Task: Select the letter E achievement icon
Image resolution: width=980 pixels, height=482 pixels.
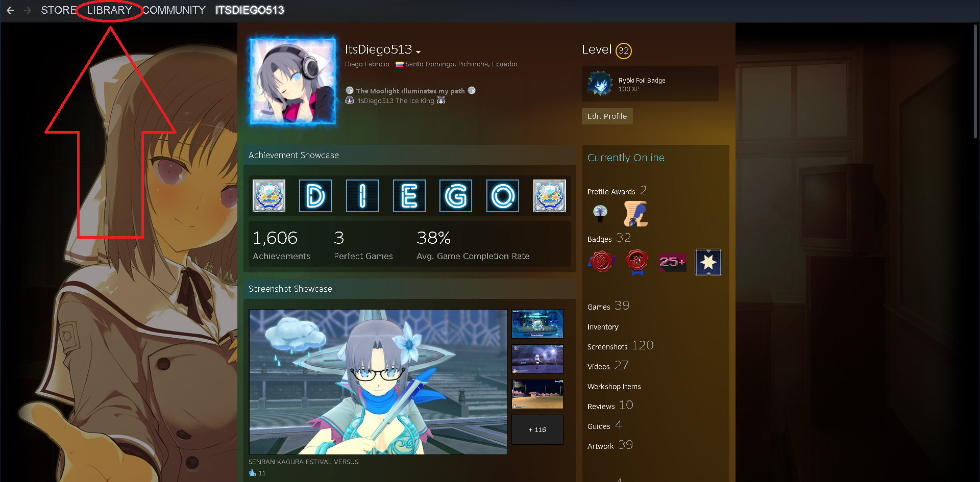Action: click(409, 196)
